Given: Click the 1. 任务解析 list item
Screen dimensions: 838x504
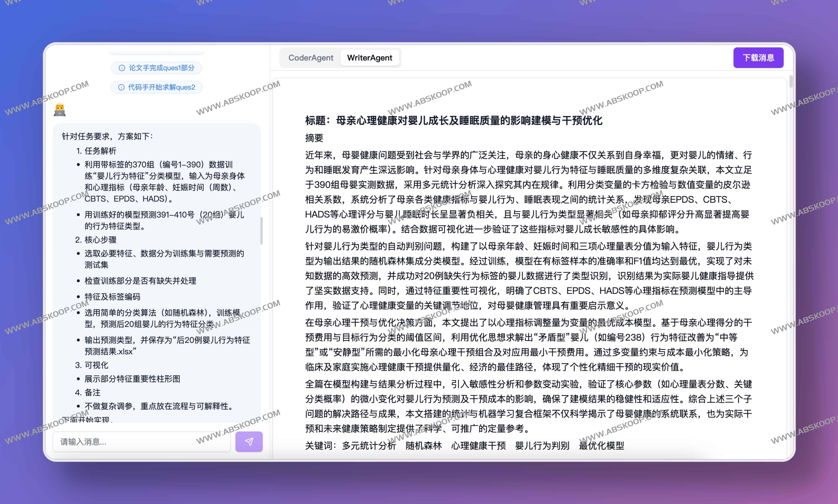Looking at the screenshot, I should [x=96, y=151].
